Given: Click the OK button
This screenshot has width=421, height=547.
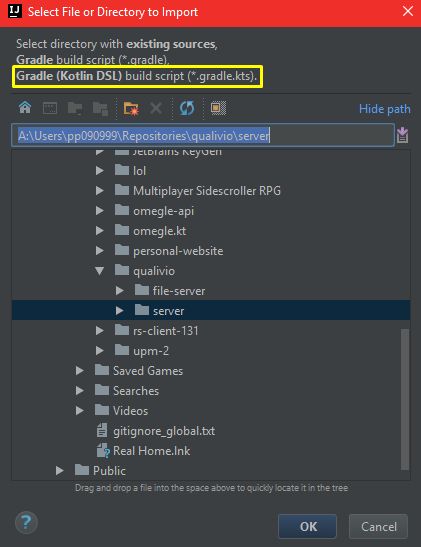Looking at the screenshot, I should 308,526.
